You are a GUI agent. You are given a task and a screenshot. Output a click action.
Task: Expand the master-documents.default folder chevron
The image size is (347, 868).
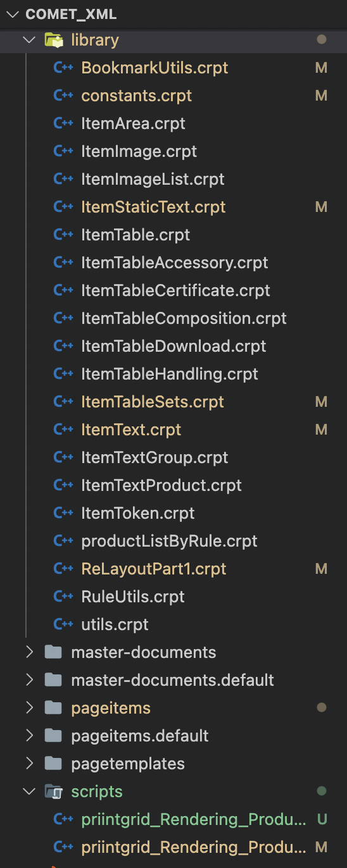coord(28,680)
